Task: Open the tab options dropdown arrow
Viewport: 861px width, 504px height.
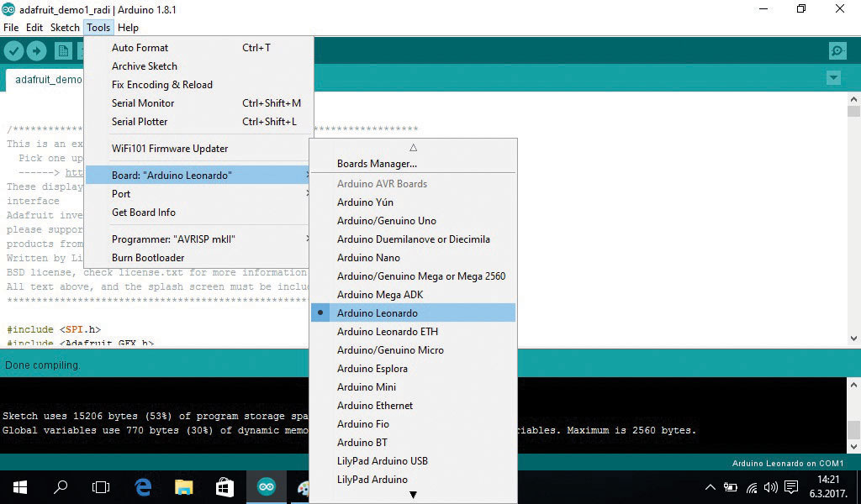Action: tap(833, 78)
